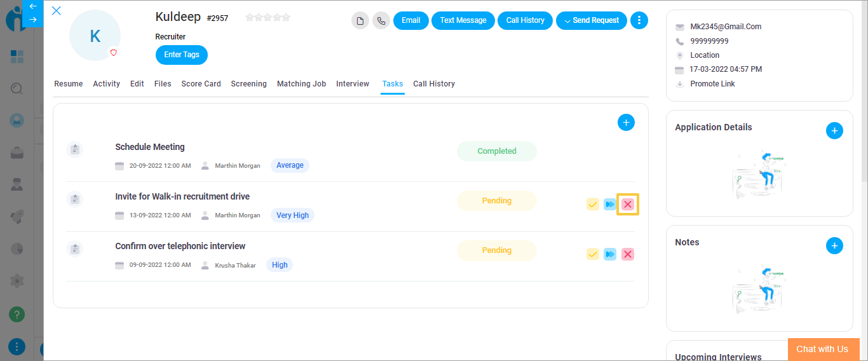Click the shield icon on Kuldeep's avatar
868x361 pixels.
point(114,53)
